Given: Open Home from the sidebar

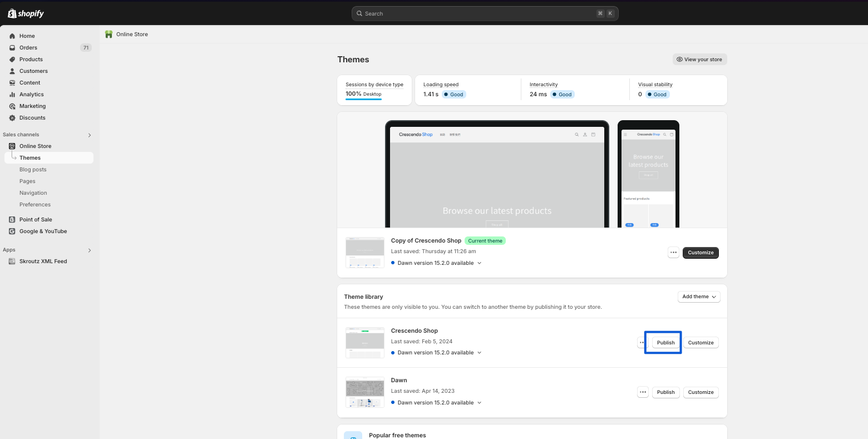Looking at the screenshot, I should [27, 36].
